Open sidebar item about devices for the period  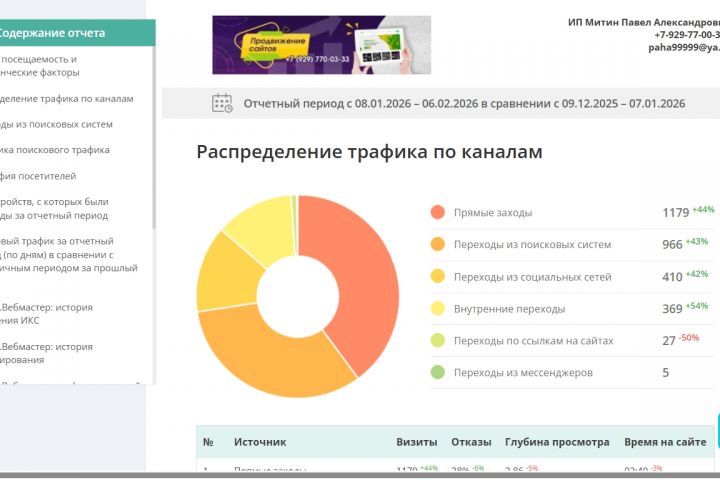point(54,209)
